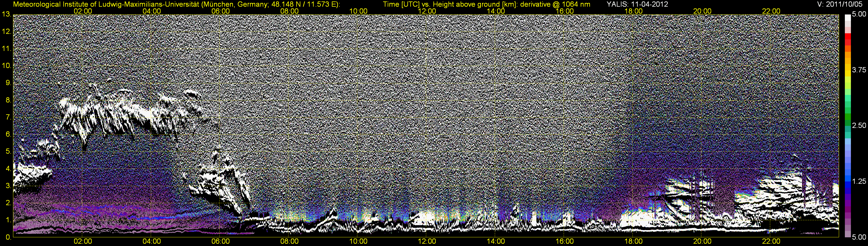Click the 13 km height axis label
The height and width of the screenshot is (246, 868).
6,14
